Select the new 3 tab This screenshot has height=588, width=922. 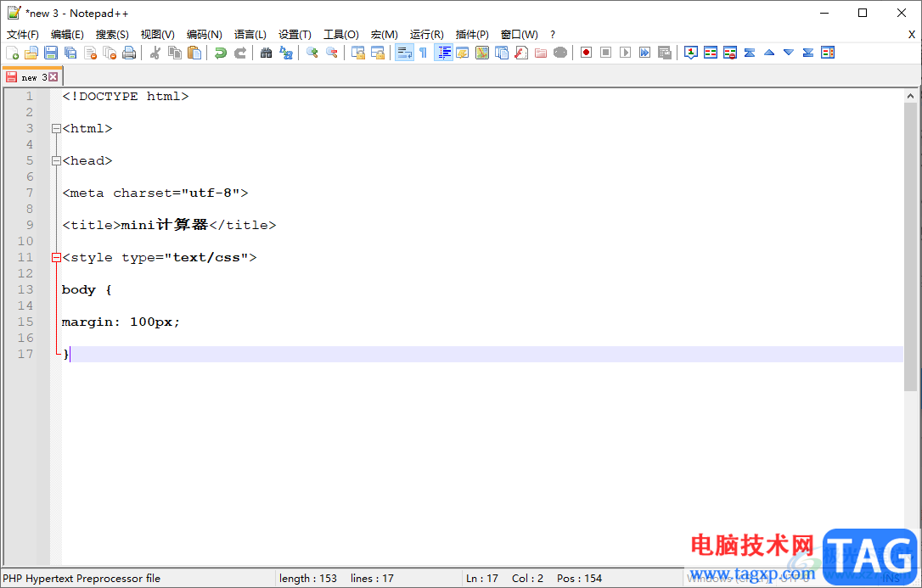(x=31, y=77)
